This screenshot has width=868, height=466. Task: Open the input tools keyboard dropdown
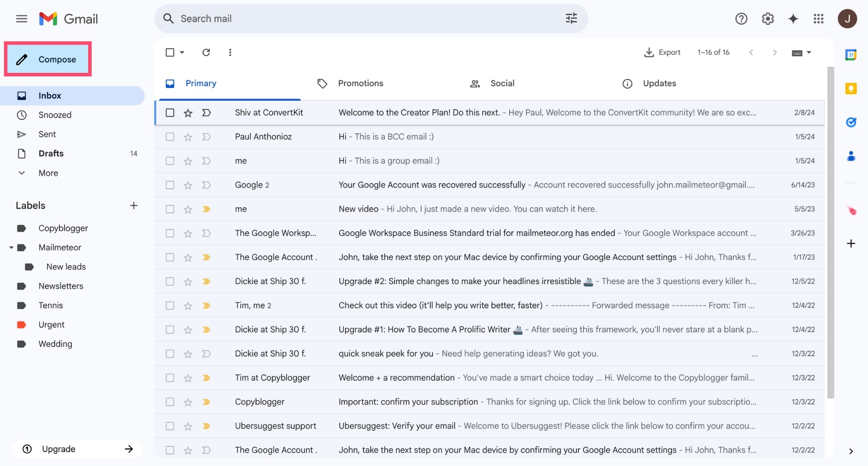pos(801,53)
